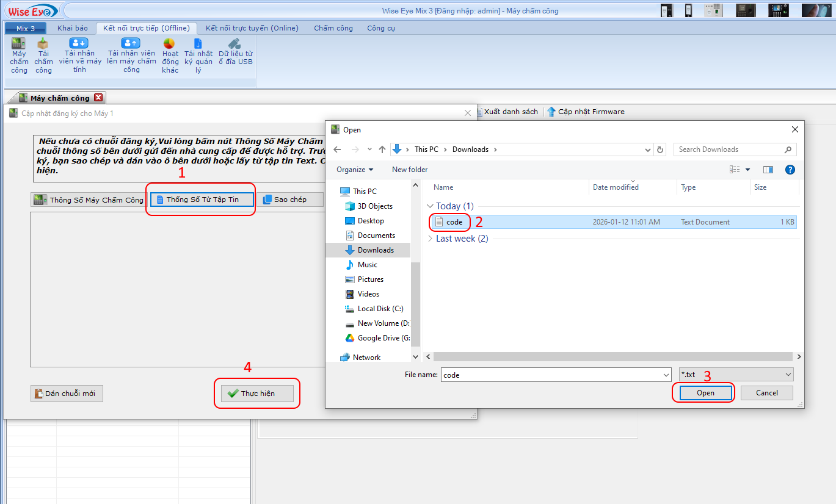This screenshot has width=836, height=504.
Task: Click the help icon in Open dialog
Action: [x=790, y=170]
